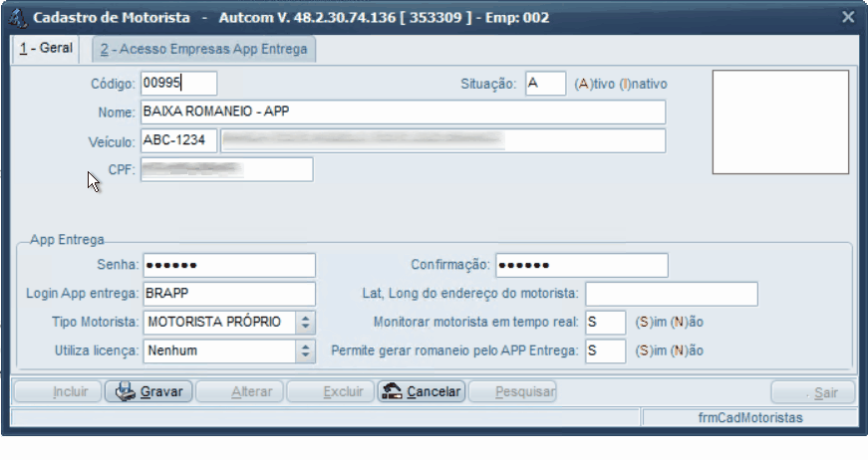
Task: Click the (A)tivo (I)nativo hint text
Action: (x=621, y=84)
